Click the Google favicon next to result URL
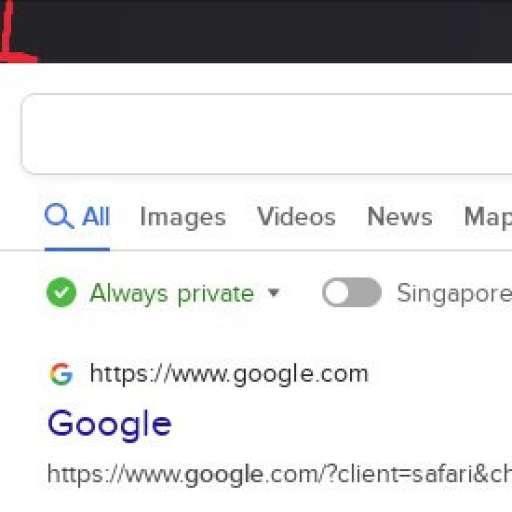 61,374
